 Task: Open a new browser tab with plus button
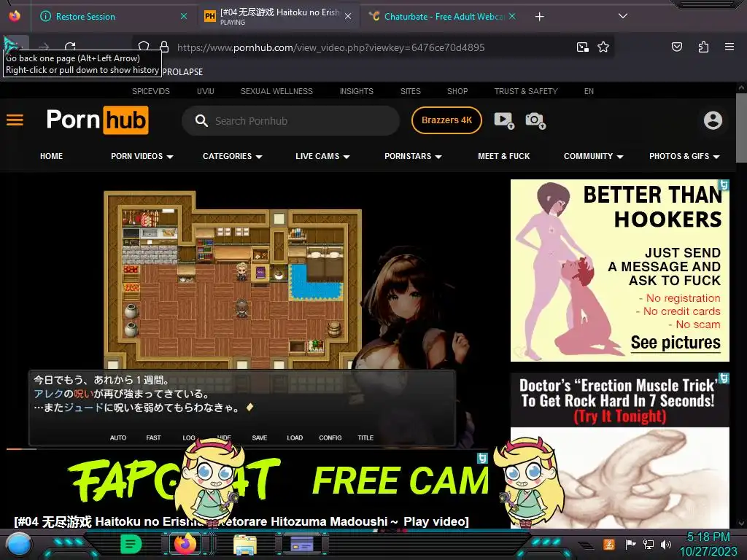tap(539, 17)
